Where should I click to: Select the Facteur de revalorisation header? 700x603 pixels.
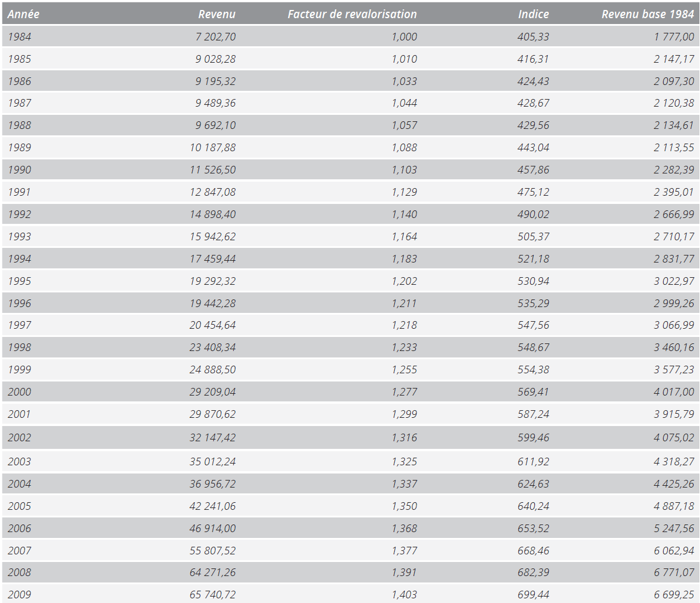tap(352, 14)
